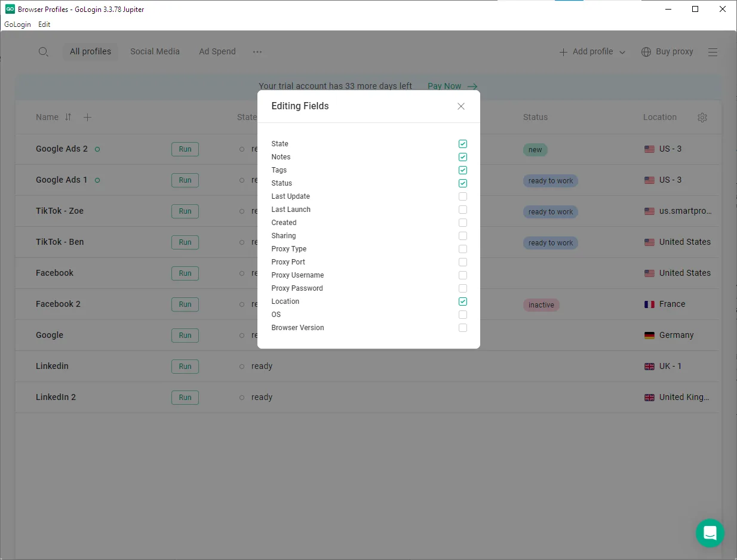Image resolution: width=737 pixels, height=560 pixels.
Task: Close the Editing Fields dialog
Action: pos(461,106)
